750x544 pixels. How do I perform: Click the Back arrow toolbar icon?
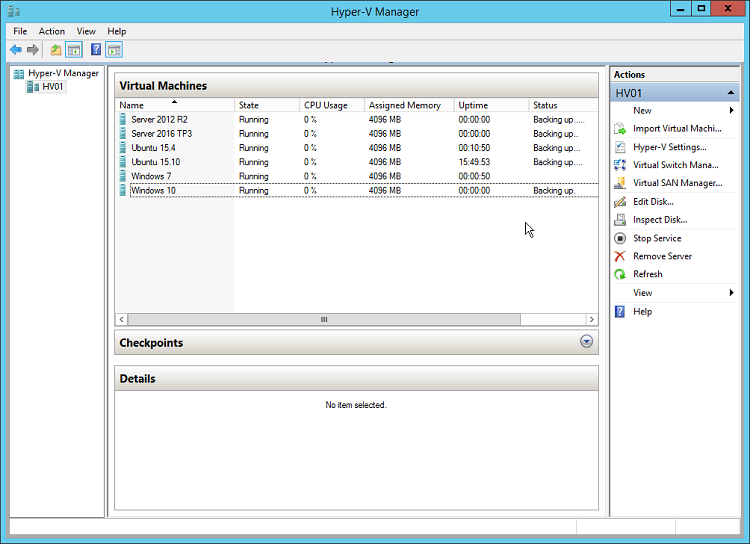(x=16, y=49)
